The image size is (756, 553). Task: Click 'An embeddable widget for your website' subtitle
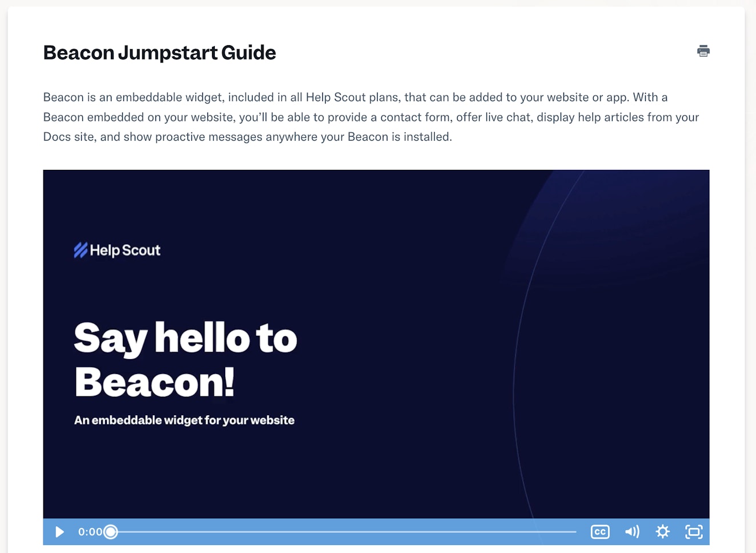click(184, 420)
